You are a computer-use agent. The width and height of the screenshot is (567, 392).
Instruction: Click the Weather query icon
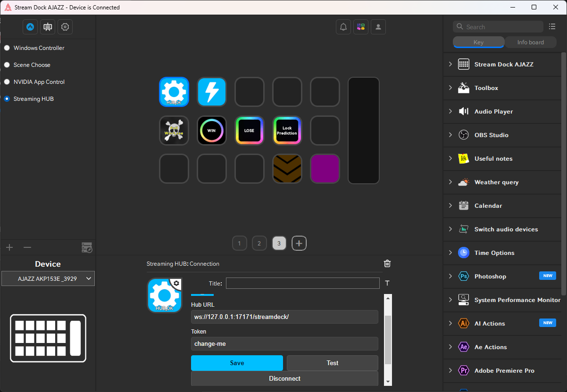[x=464, y=182]
